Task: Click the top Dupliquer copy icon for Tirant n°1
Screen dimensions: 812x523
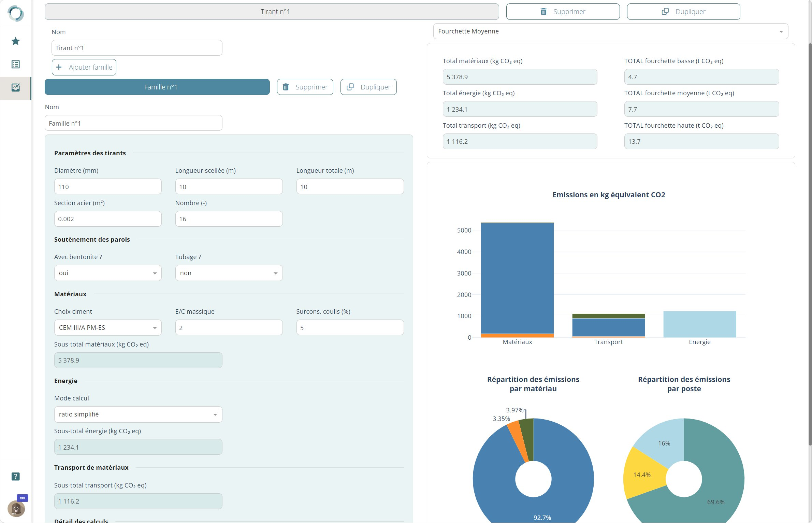Action: pyautogui.click(x=665, y=12)
